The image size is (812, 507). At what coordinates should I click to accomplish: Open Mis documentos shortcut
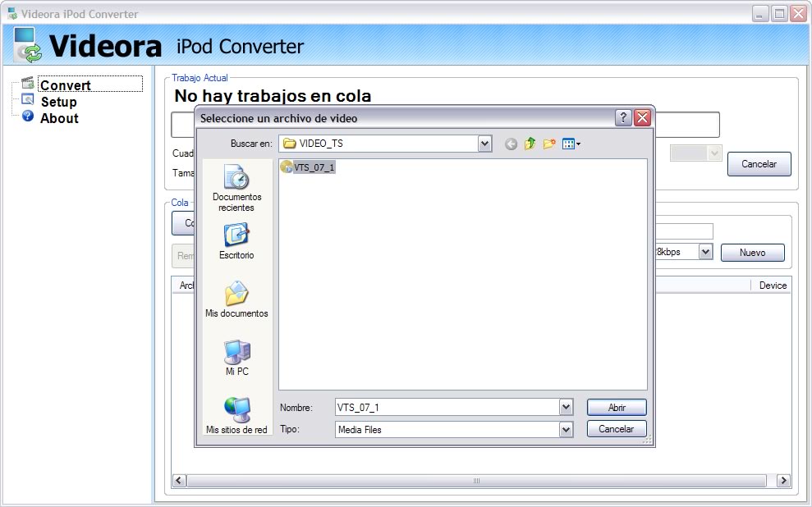[236, 299]
